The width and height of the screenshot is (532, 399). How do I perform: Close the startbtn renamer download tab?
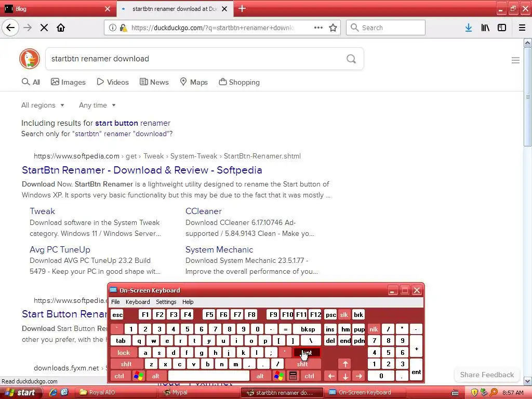tap(224, 9)
